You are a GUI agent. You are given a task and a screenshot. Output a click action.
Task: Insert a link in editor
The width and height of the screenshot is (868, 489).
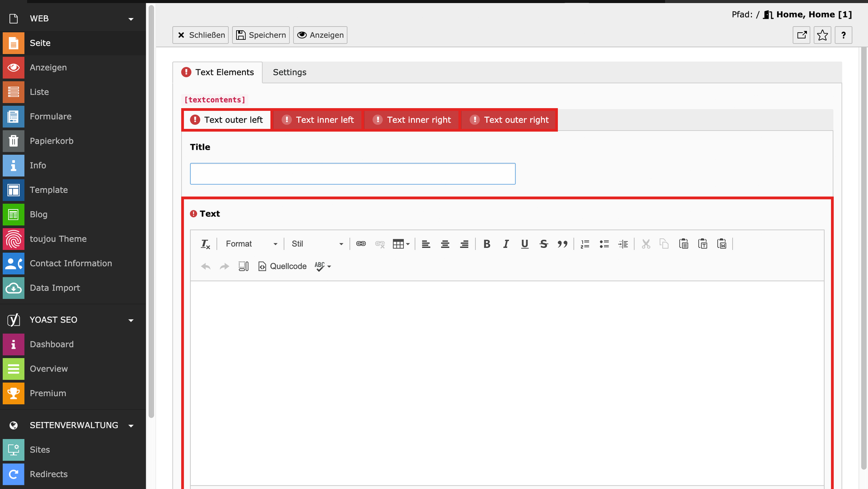(x=361, y=244)
